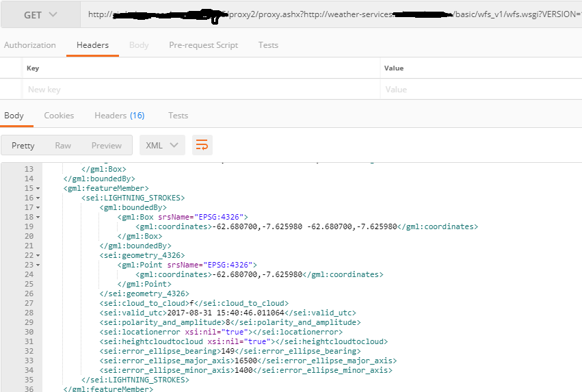
Task: Select the request Headers tab
Action: 92,45
